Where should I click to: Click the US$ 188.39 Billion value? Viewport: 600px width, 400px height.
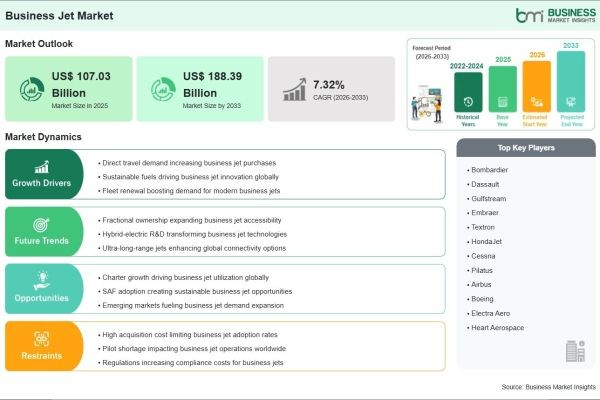(212, 84)
